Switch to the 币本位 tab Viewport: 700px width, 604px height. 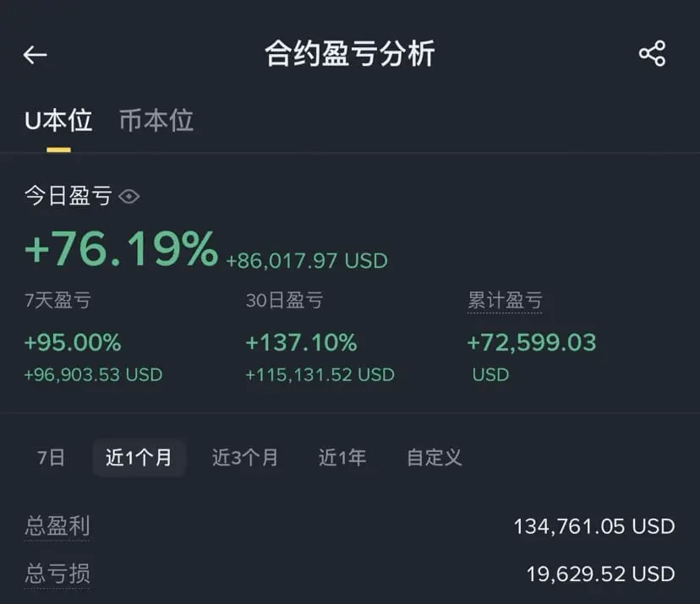tap(156, 121)
